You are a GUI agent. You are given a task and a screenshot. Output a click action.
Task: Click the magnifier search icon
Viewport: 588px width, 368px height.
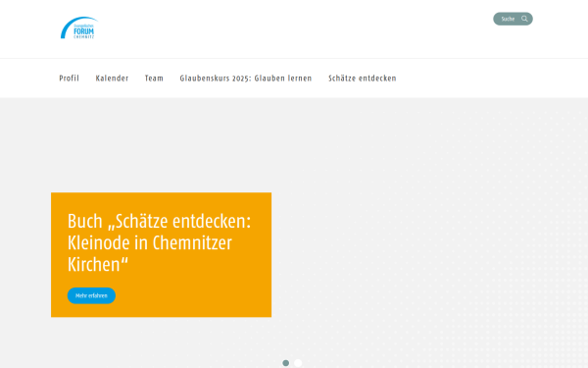[524, 19]
